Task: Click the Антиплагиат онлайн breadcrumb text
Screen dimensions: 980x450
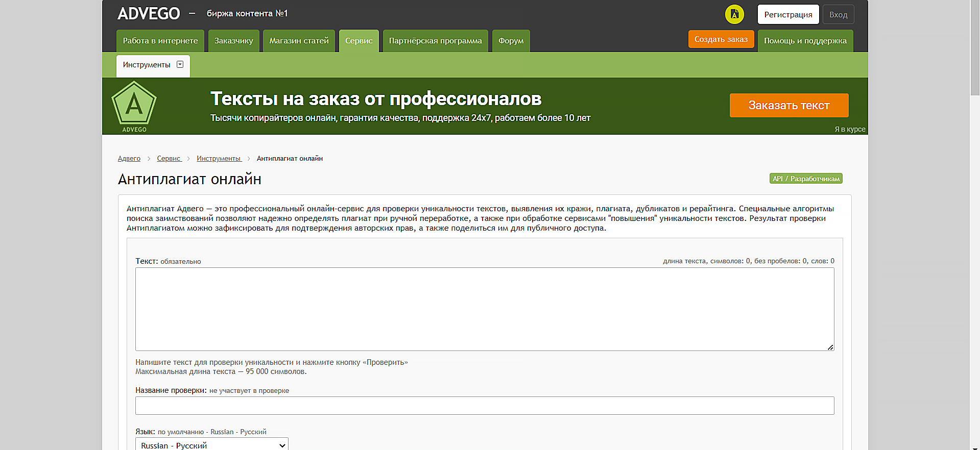Action: coord(290,158)
